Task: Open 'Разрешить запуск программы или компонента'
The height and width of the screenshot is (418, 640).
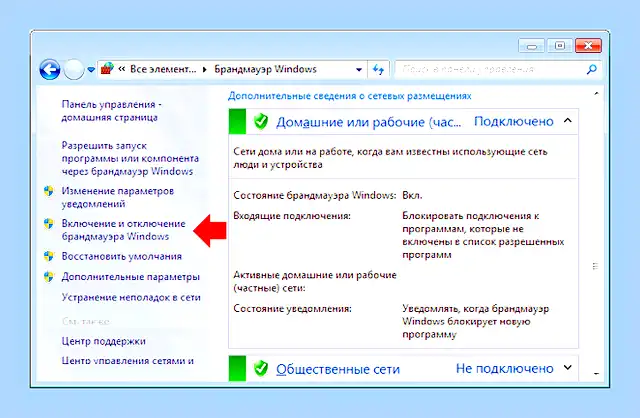Action: tap(130, 158)
